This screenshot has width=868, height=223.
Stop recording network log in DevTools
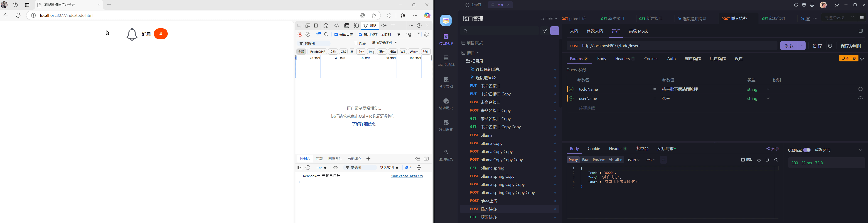pyautogui.click(x=300, y=34)
